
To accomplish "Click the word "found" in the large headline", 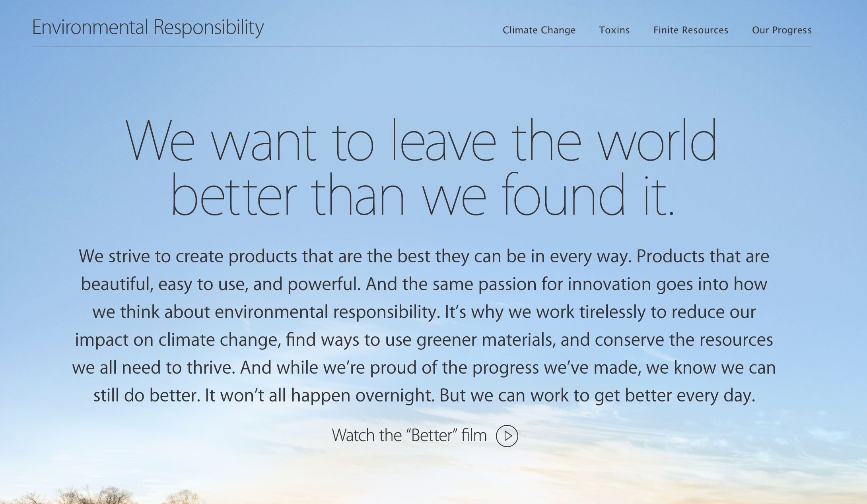I will tap(563, 196).
